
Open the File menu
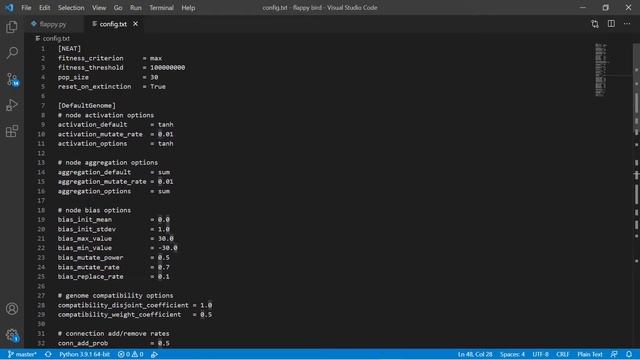pos(26,7)
